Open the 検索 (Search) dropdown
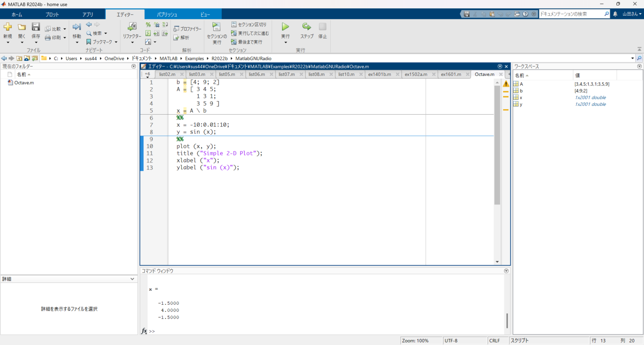This screenshot has height=345, width=644. pos(96,33)
